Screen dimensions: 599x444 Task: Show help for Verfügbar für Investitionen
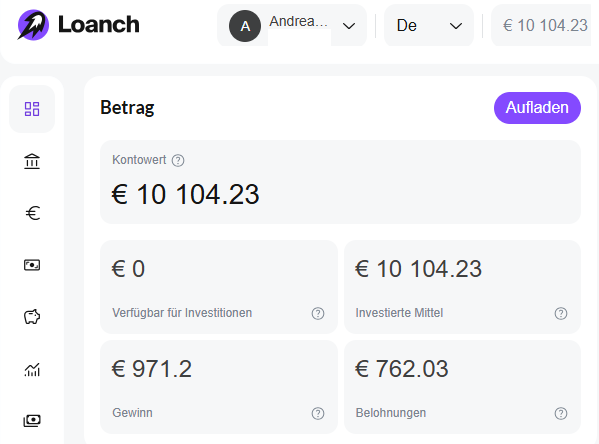[318, 313]
